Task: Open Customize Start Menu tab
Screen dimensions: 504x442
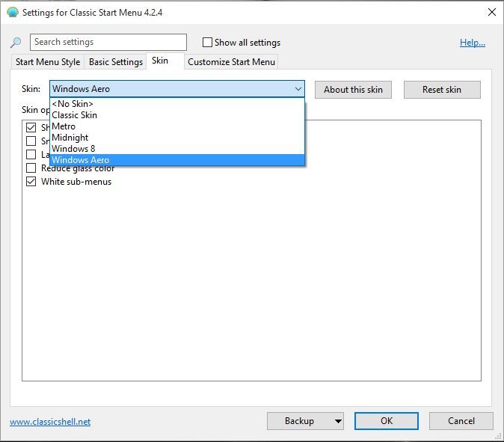Action: 231,62
